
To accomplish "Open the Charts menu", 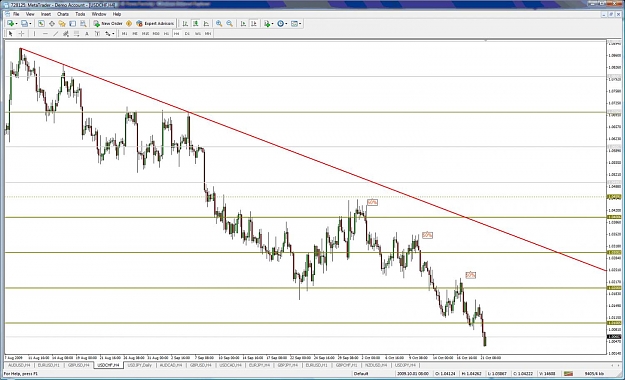I will [63, 14].
